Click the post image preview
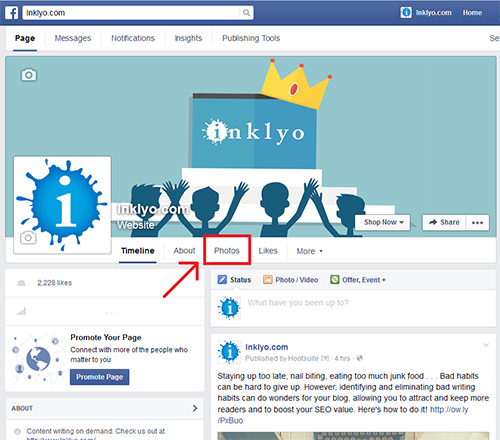The width and height of the screenshot is (500, 440). [353, 436]
